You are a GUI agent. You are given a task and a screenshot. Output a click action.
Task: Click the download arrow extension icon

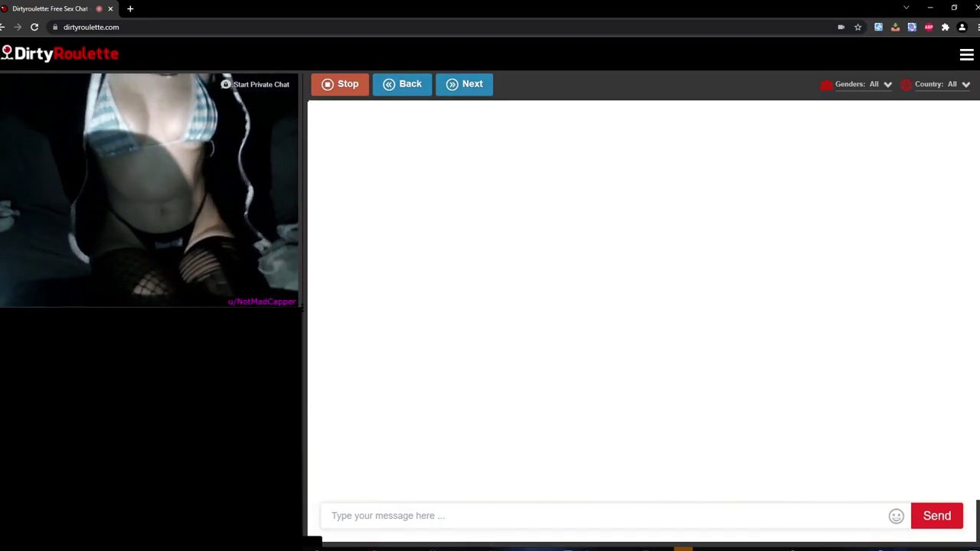(896, 27)
